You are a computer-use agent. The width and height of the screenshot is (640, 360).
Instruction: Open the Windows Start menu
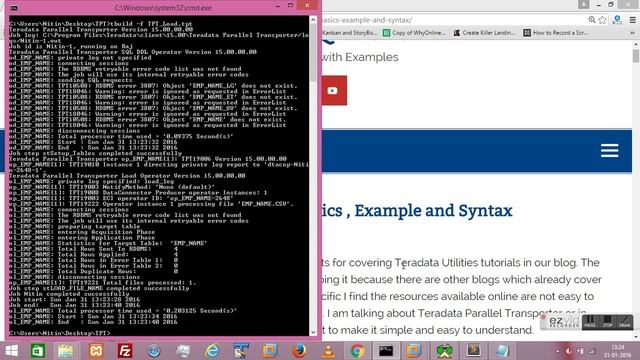(11, 351)
